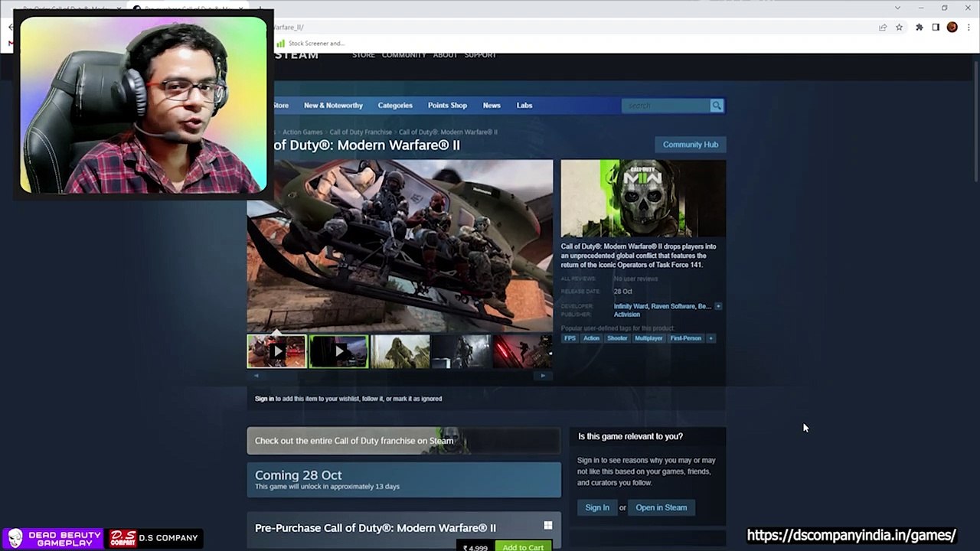Open the Action Games breadcrumb
Viewport: 980px width, 551px height.
point(302,132)
